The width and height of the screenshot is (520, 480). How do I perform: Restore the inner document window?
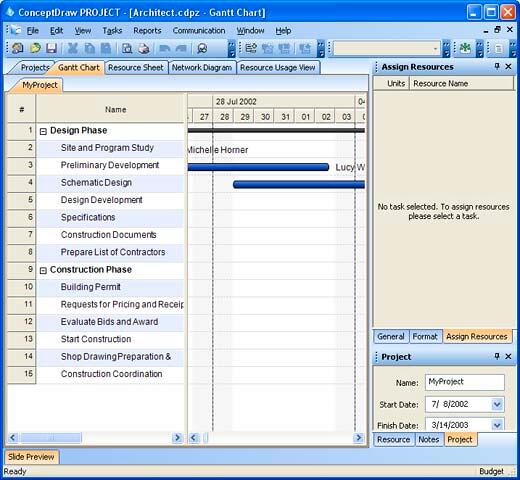(497, 30)
